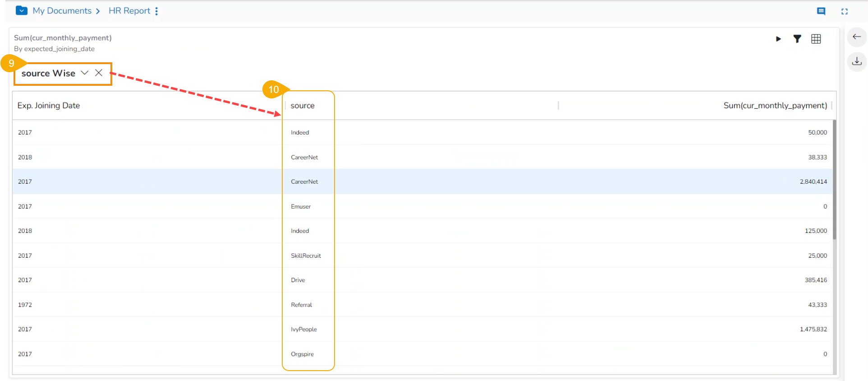Toggle fullscreen view icon
Image resolution: width=868 pixels, height=381 pixels.
[845, 11]
